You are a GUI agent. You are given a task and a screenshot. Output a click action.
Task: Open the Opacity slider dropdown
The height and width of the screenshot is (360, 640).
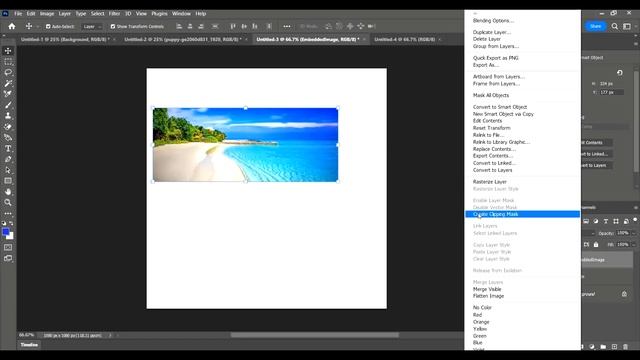pos(633,233)
